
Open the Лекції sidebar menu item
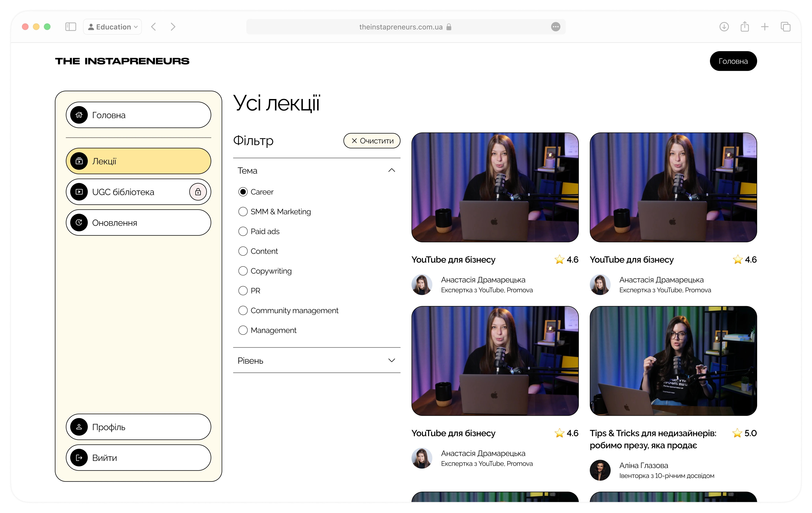tap(138, 161)
